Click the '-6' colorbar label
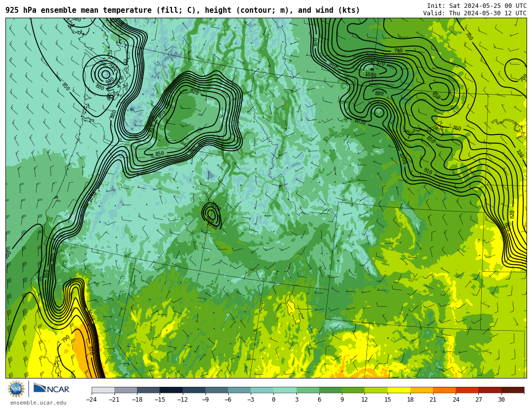This screenshot has height=409, width=532. click(228, 400)
